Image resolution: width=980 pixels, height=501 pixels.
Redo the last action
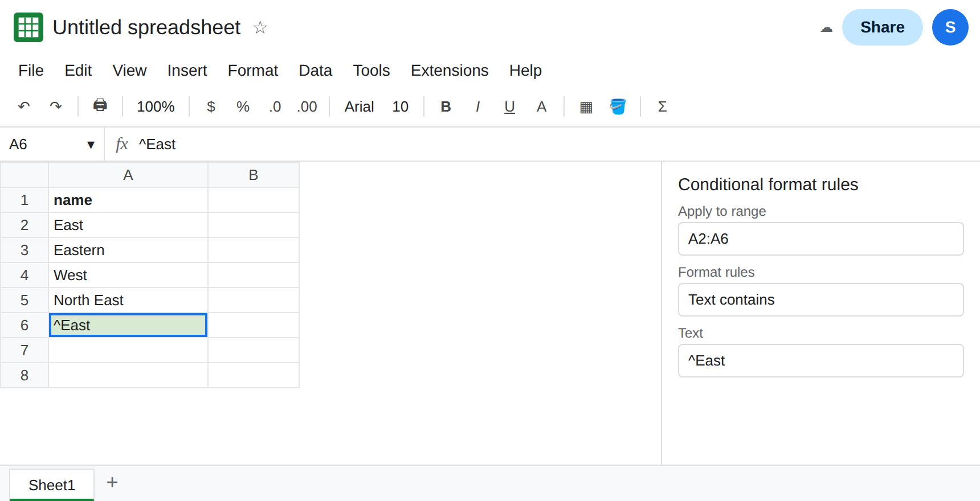click(56, 106)
